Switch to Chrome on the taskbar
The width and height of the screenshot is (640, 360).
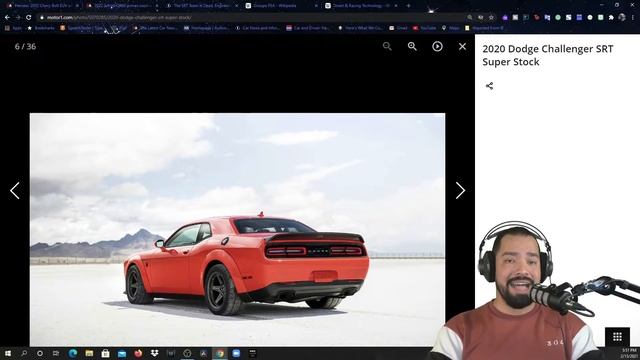[x=220, y=353]
